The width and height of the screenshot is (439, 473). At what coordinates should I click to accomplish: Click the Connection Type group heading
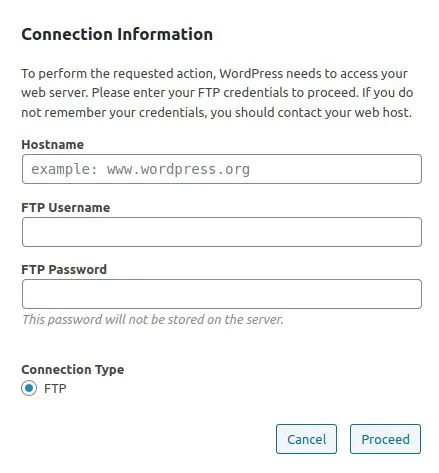73,370
